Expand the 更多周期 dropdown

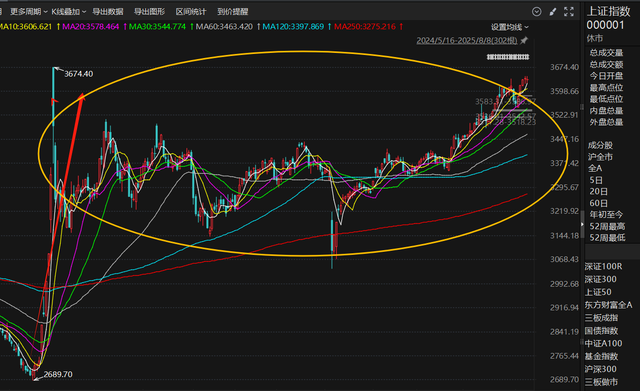point(29,12)
